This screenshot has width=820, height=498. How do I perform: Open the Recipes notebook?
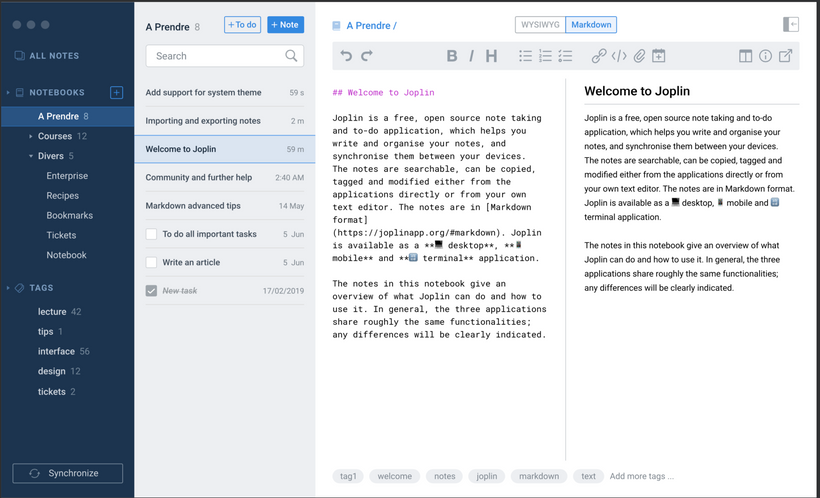tap(62, 196)
